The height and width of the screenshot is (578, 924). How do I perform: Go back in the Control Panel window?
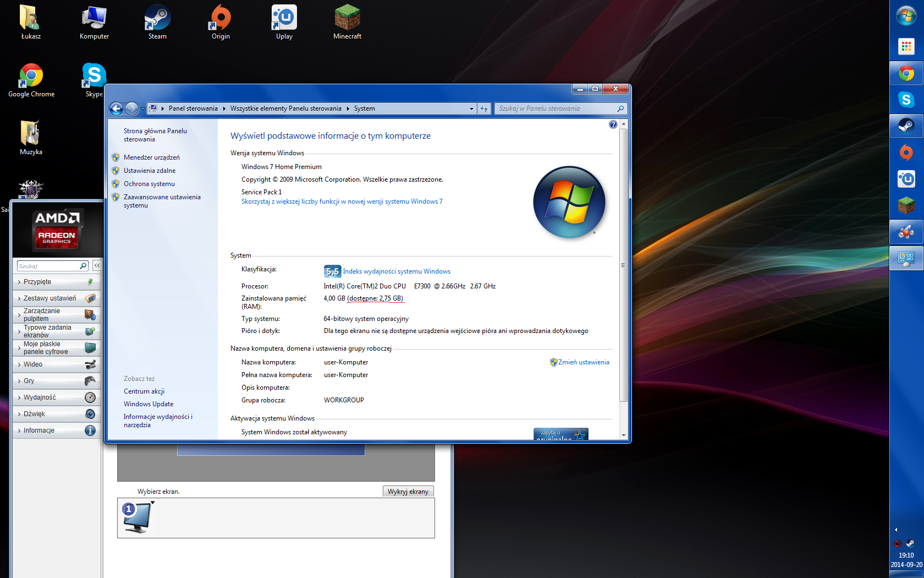tap(116, 108)
